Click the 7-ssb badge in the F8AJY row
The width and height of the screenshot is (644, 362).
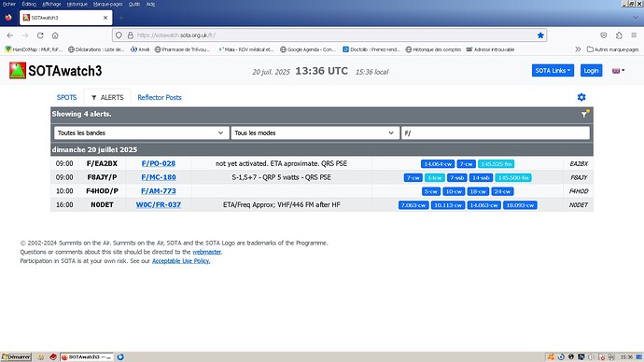tap(456, 177)
